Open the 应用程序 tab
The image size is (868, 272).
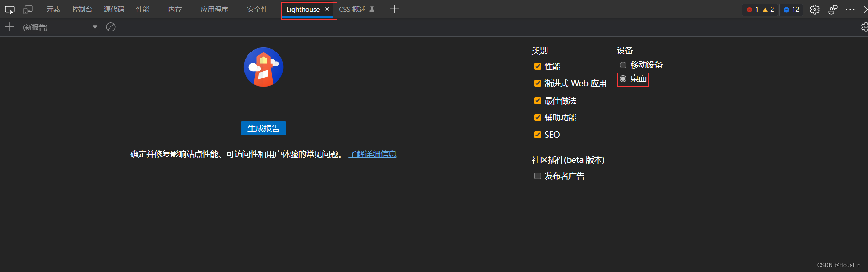(214, 10)
